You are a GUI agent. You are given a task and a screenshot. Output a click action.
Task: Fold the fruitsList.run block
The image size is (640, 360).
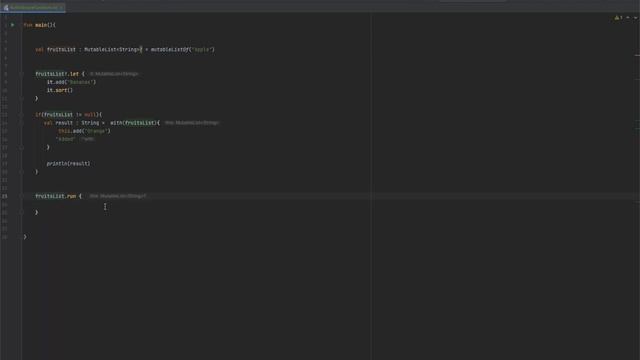tap(21, 196)
